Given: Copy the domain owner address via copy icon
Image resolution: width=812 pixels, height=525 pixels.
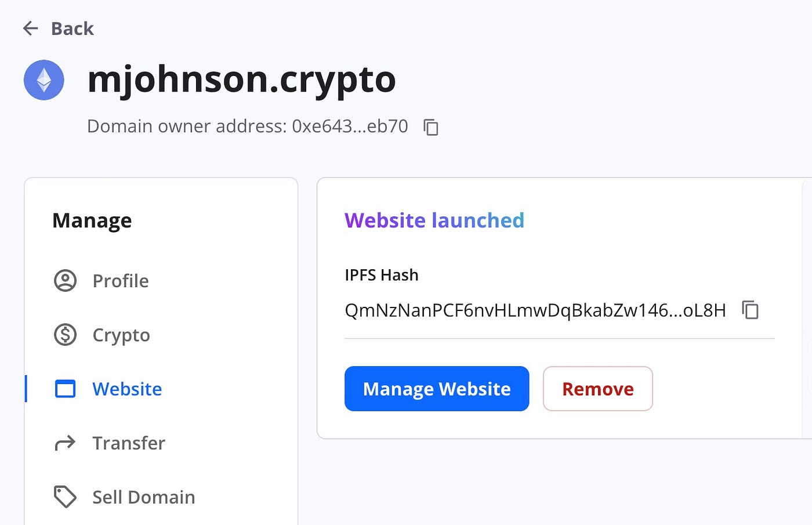Looking at the screenshot, I should click(431, 127).
